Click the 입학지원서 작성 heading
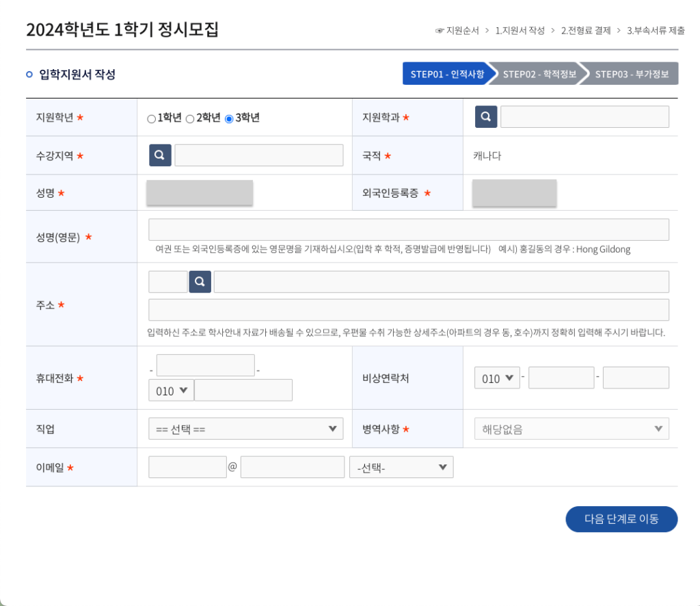 (77, 74)
